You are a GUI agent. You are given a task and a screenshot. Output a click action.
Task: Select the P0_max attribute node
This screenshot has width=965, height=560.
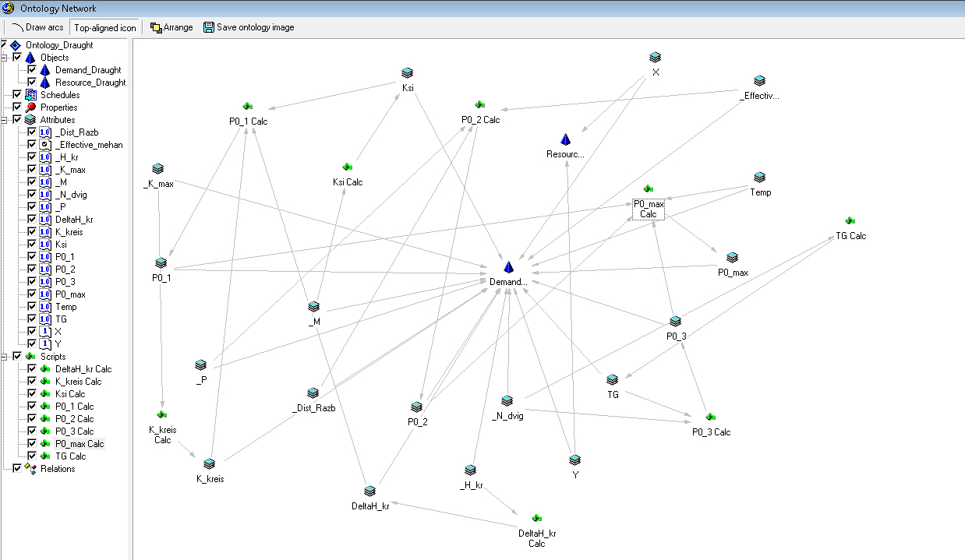[x=732, y=258]
